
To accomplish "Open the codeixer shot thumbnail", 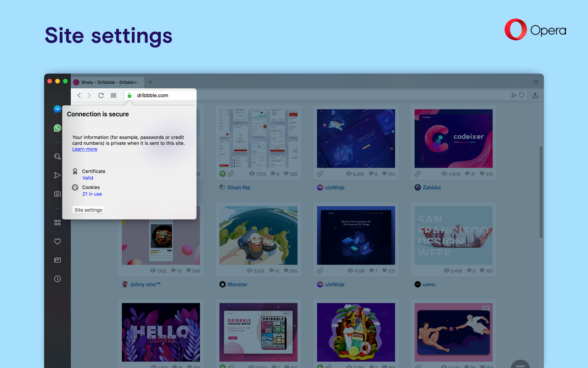I will (x=453, y=138).
